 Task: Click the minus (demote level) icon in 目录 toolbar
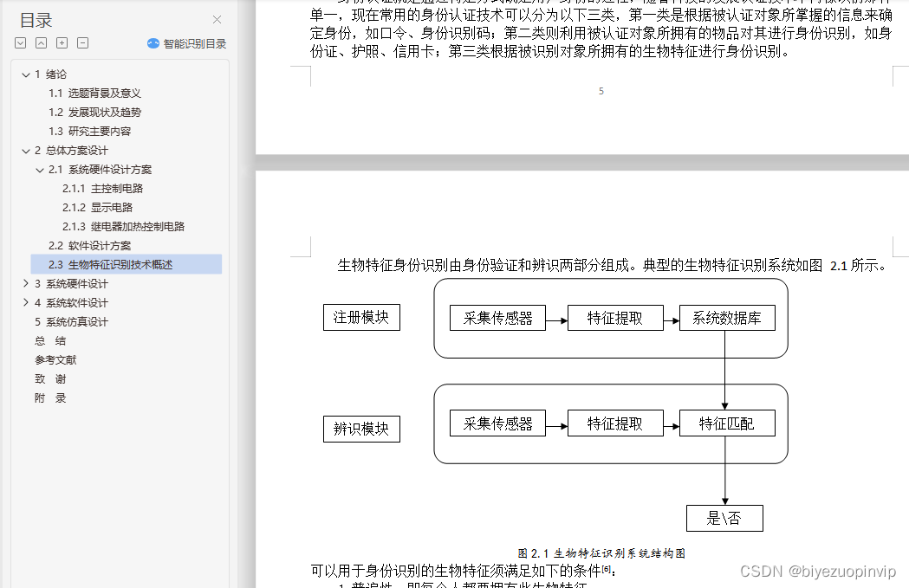(83, 43)
